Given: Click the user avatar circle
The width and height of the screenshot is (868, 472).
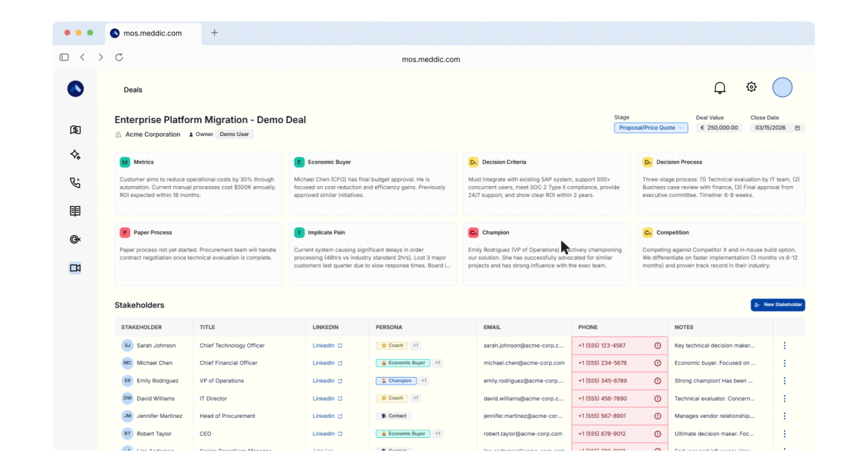Looking at the screenshot, I should 783,87.
